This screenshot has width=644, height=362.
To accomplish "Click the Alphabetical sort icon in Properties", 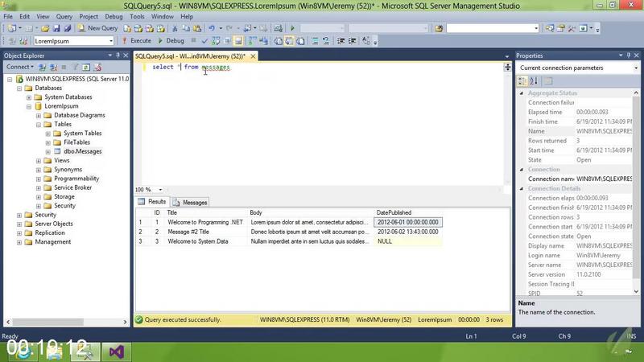I will [534, 81].
